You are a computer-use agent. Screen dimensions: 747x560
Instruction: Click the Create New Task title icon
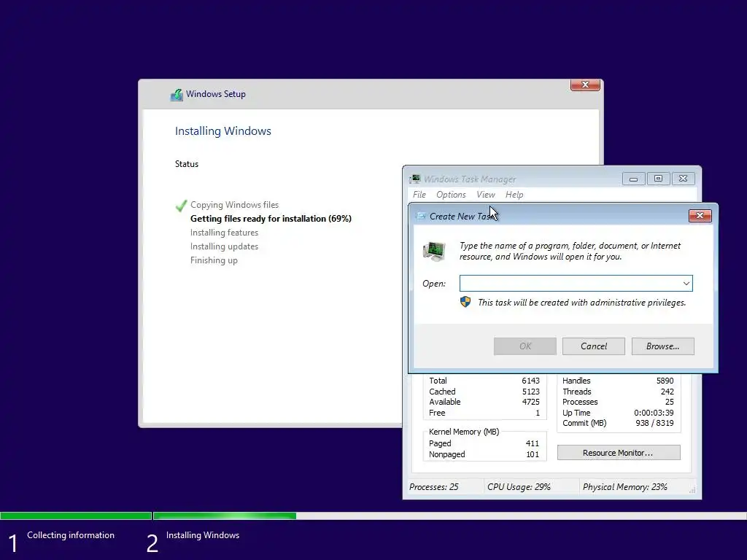421,216
